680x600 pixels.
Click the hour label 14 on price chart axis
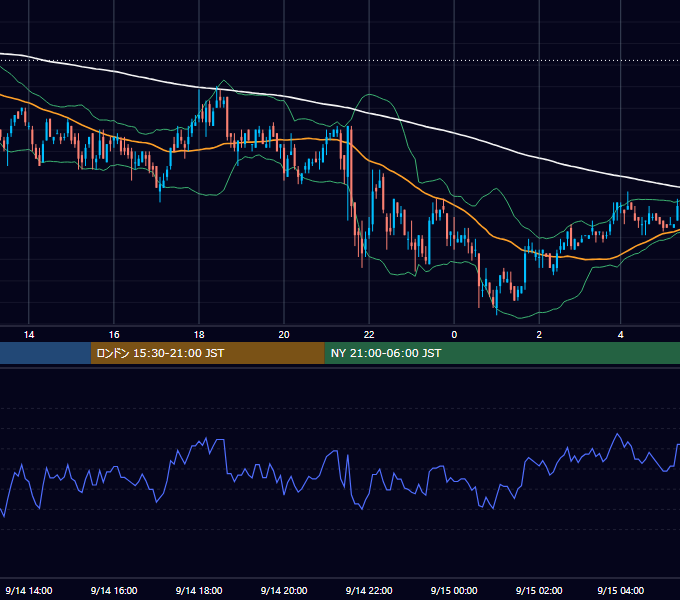[29, 335]
